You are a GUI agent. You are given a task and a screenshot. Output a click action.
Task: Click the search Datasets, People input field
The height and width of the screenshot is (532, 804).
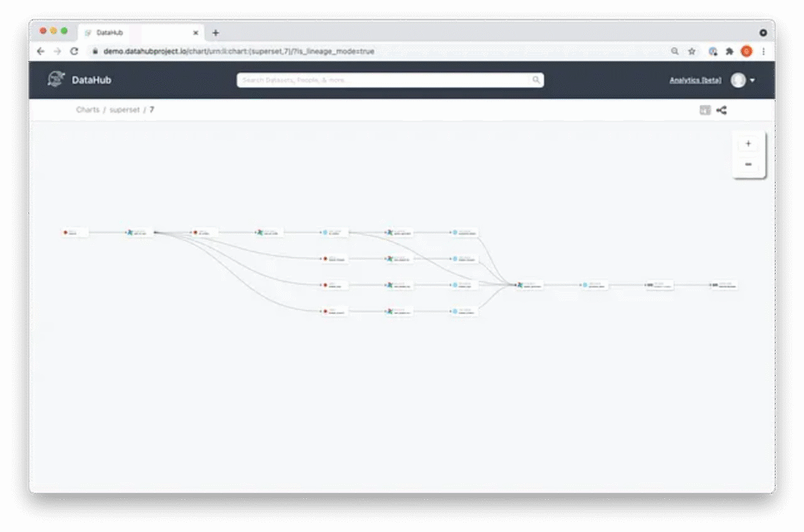pos(390,79)
